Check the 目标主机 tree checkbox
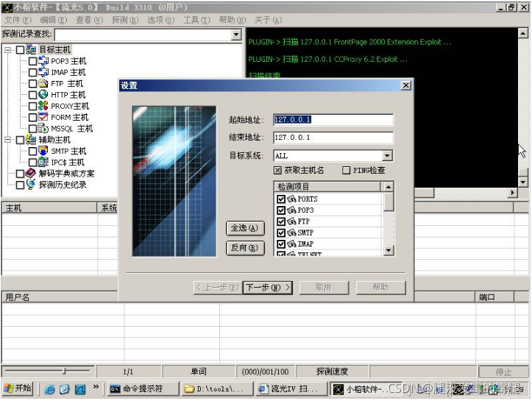Viewport: 532px width, 401px height. click(x=20, y=50)
